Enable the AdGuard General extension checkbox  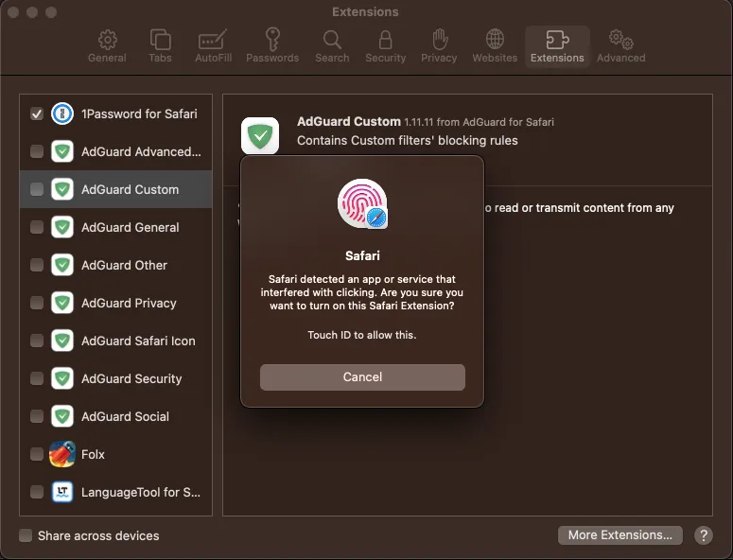[x=37, y=227]
